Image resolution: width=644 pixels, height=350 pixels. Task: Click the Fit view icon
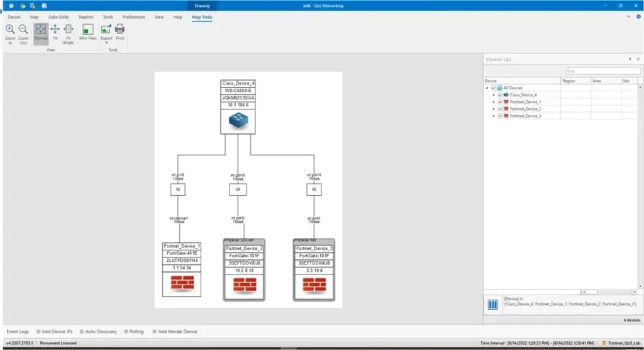click(55, 30)
